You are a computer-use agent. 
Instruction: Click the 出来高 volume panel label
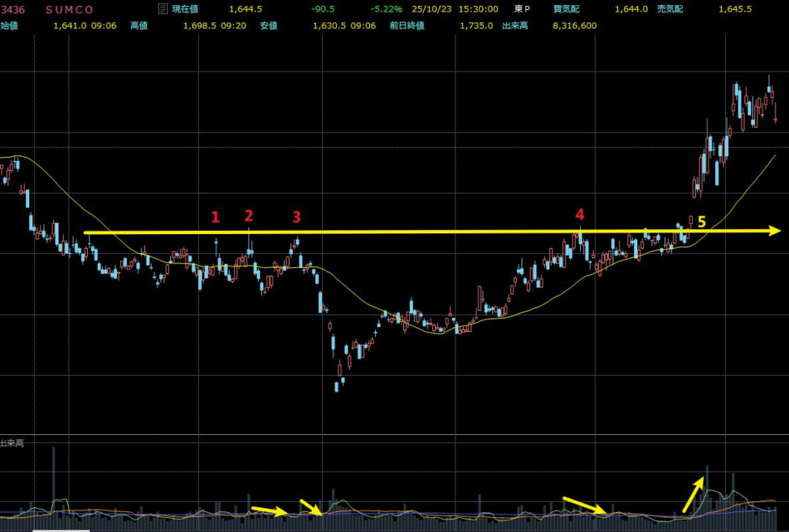coord(12,443)
